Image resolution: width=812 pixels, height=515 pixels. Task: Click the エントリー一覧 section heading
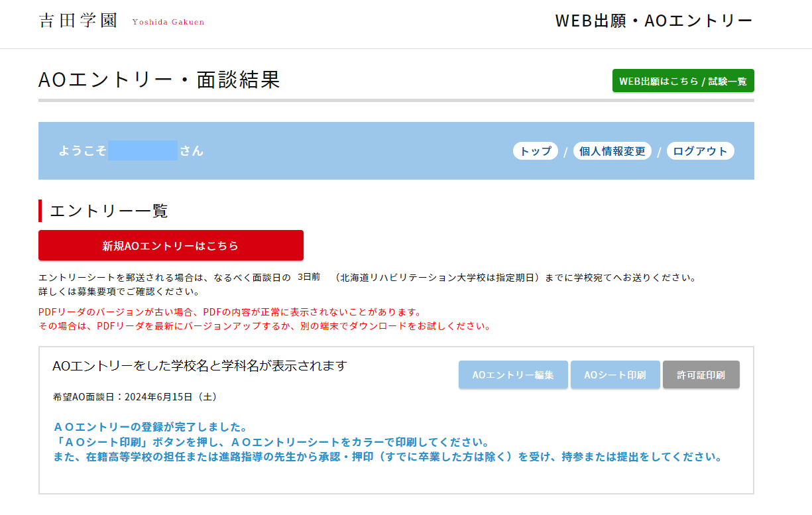(x=109, y=211)
